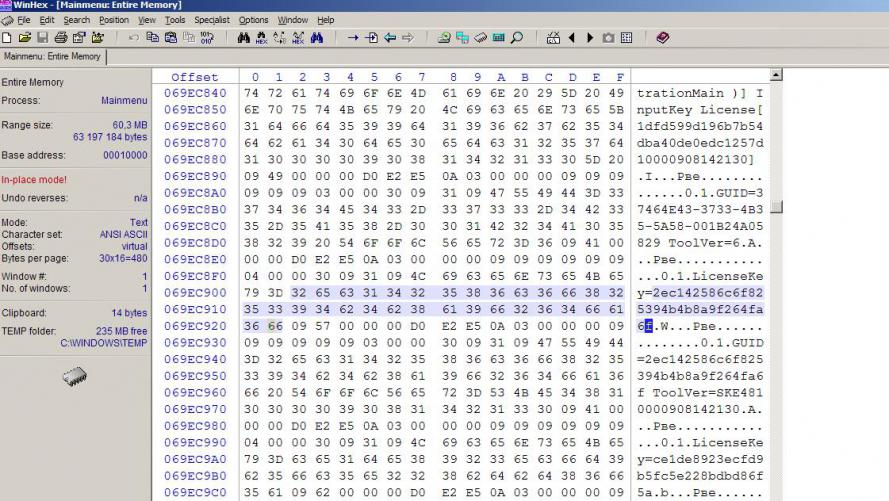Click the Go To Offset arrow icon

pos(353,38)
